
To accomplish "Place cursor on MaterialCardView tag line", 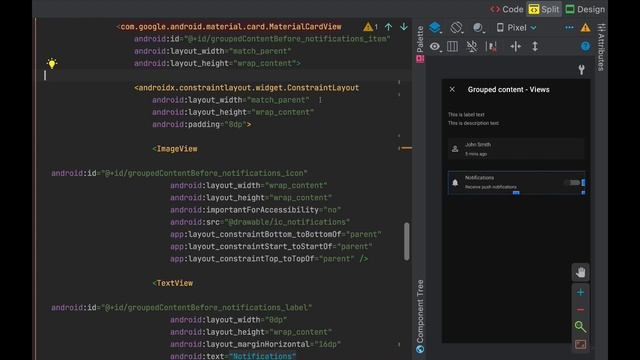I will pyautogui.click(x=229, y=27).
